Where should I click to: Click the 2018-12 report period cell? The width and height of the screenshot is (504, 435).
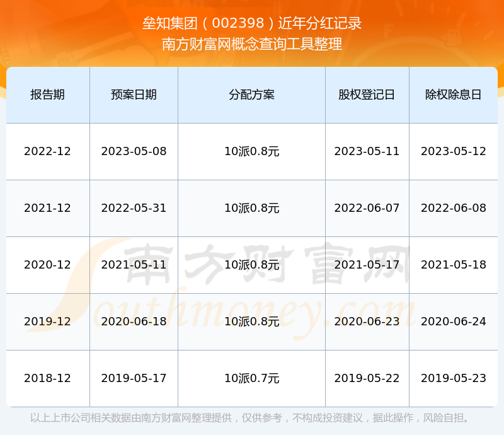[48, 378]
